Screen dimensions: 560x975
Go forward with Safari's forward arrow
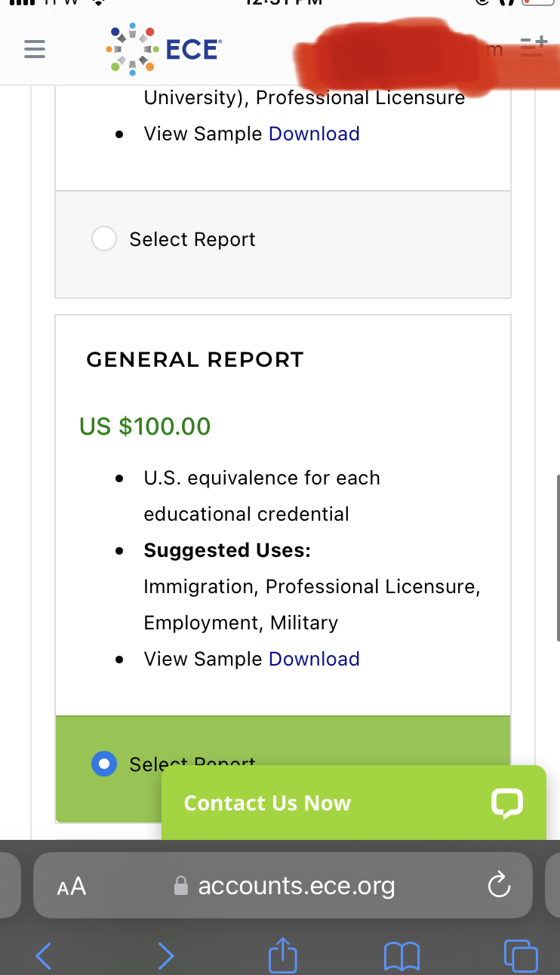click(x=166, y=956)
